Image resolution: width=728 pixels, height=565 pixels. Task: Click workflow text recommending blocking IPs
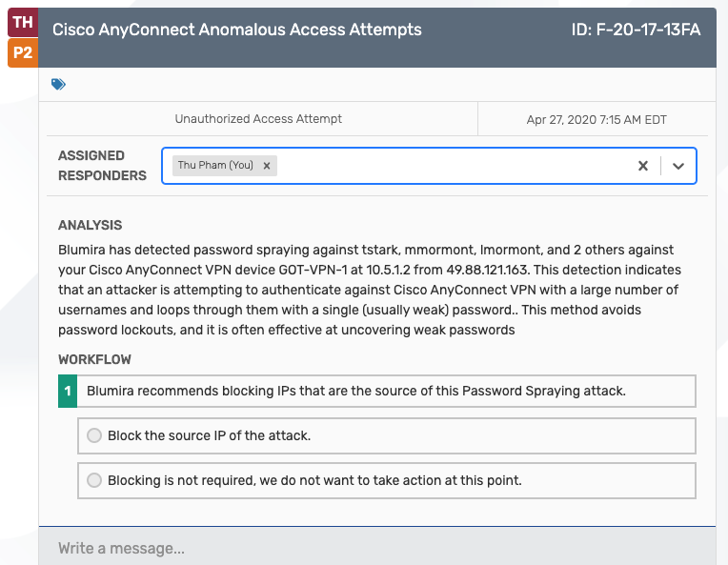coord(356,391)
